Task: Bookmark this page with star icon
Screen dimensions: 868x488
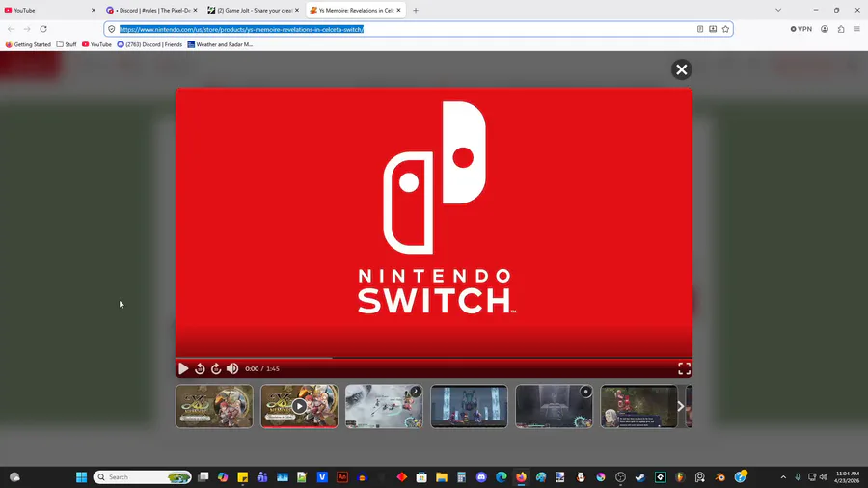Action: pos(725,29)
